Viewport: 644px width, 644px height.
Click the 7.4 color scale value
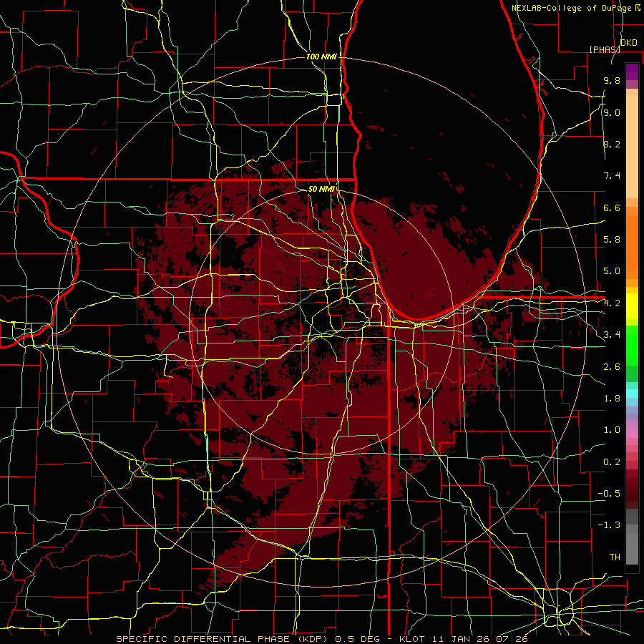pyautogui.click(x=612, y=176)
